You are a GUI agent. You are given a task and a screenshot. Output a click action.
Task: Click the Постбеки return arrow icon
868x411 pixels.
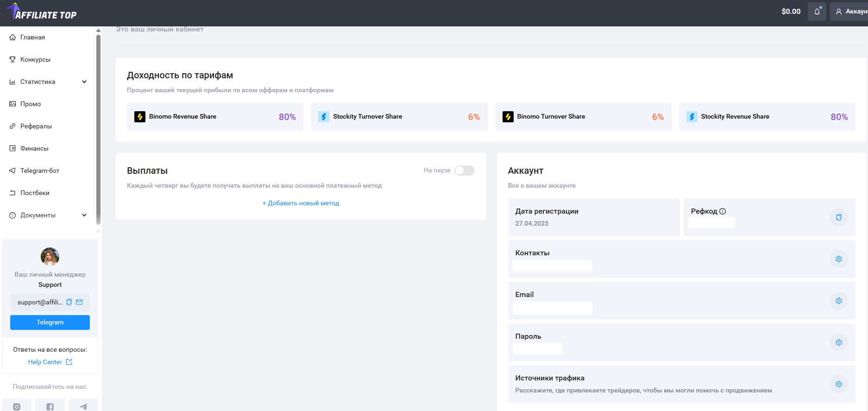click(x=13, y=193)
